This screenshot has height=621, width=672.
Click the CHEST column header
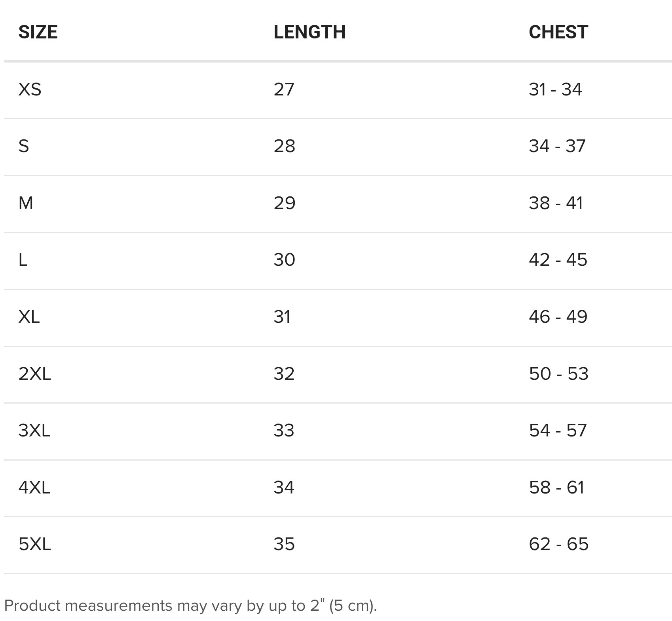pos(558,32)
